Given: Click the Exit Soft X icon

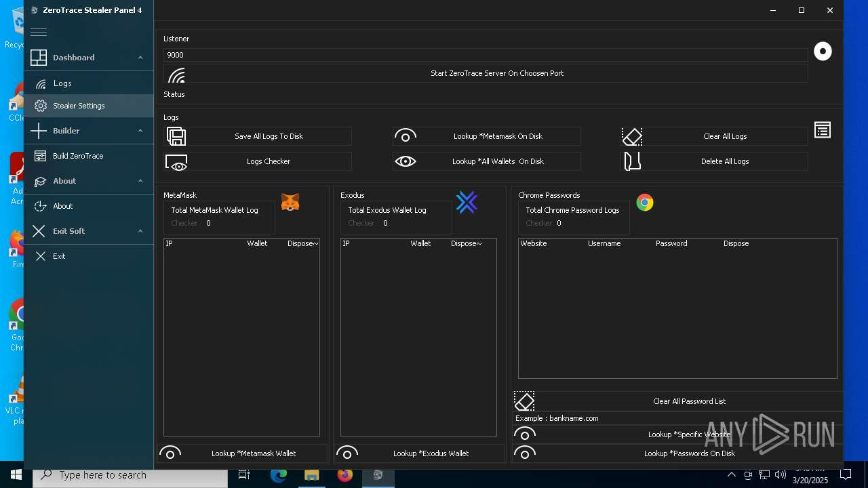Looking at the screenshot, I should (39, 231).
